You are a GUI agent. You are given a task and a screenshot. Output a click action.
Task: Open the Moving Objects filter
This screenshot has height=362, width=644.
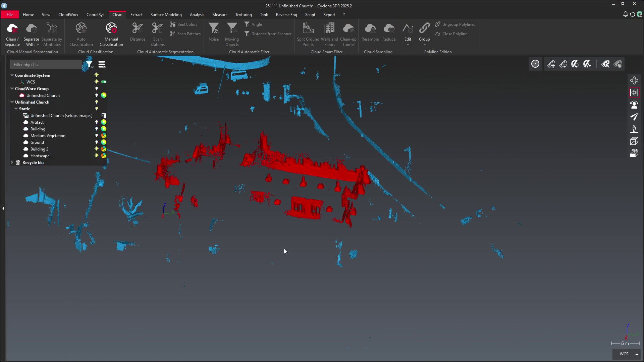tap(232, 34)
